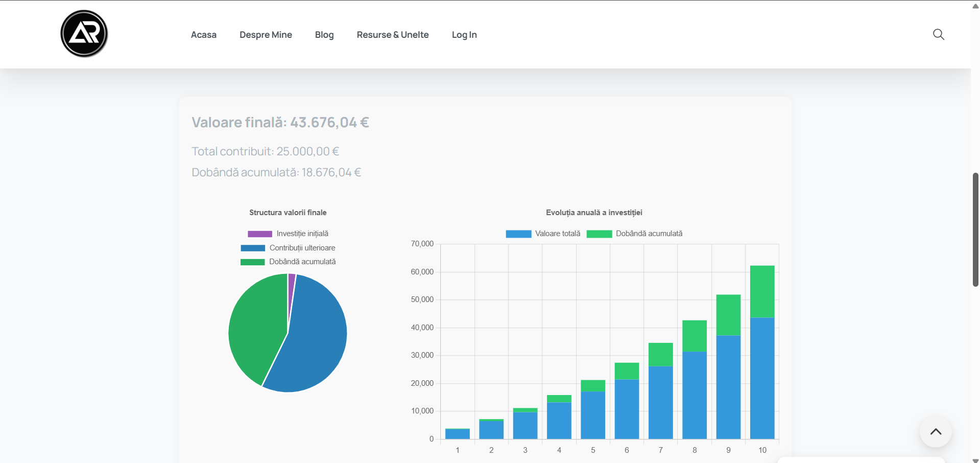Open the Blog menu link
Image resolution: width=980 pixels, height=463 pixels.
pyautogui.click(x=324, y=35)
